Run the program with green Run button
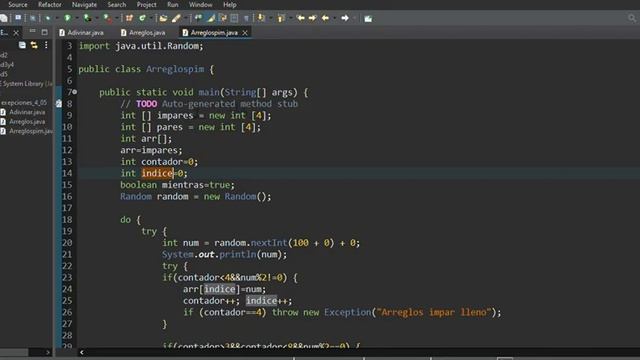Screen dimensions: 640x360 (67, 18)
